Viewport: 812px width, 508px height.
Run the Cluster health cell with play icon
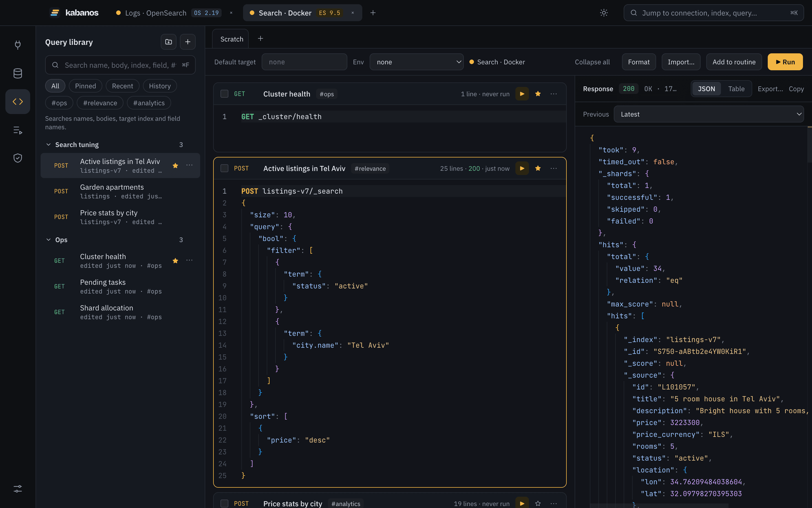tap(522, 94)
